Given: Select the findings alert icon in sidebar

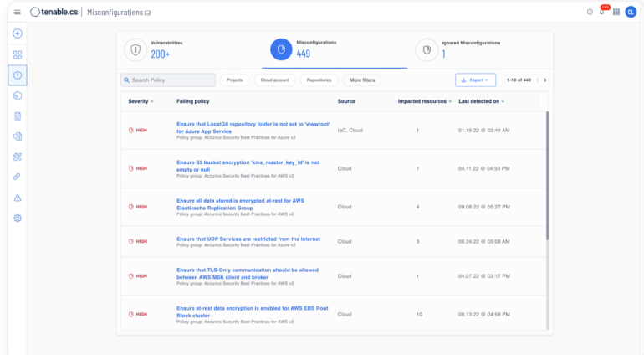Looking at the screenshot, I should (x=18, y=75).
